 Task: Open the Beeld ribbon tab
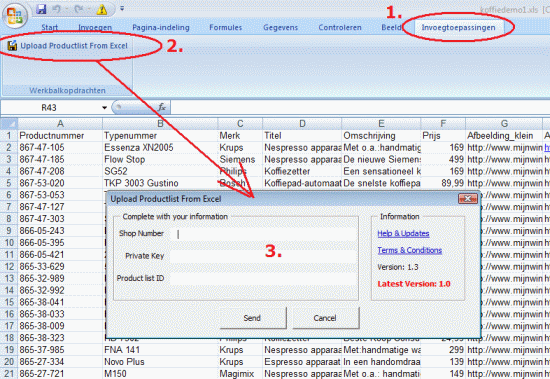(x=391, y=27)
